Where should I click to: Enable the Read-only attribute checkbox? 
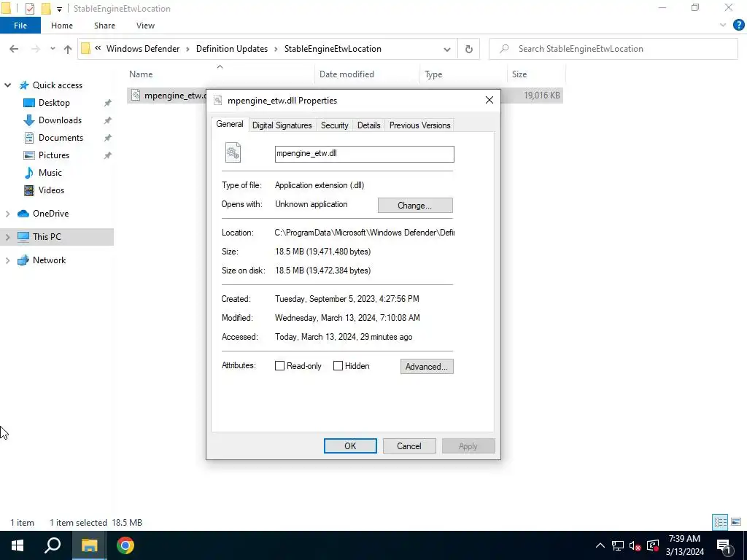click(x=279, y=366)
